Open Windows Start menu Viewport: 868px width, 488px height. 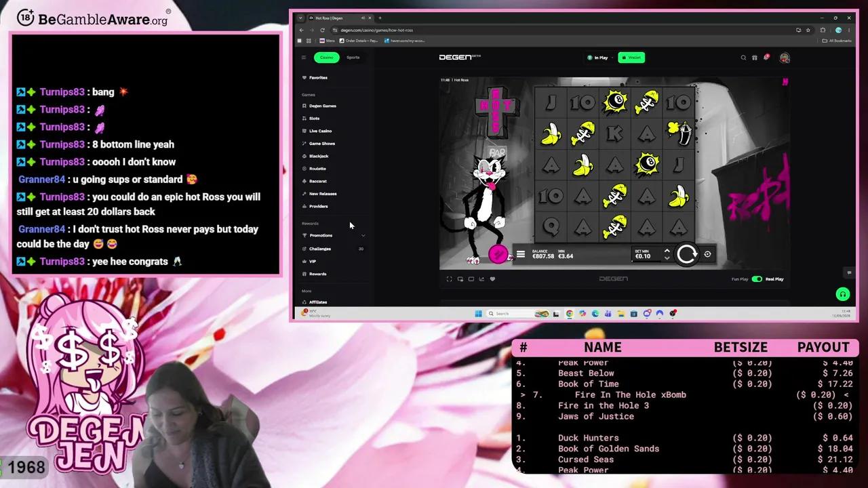click(x=478, y=313)
